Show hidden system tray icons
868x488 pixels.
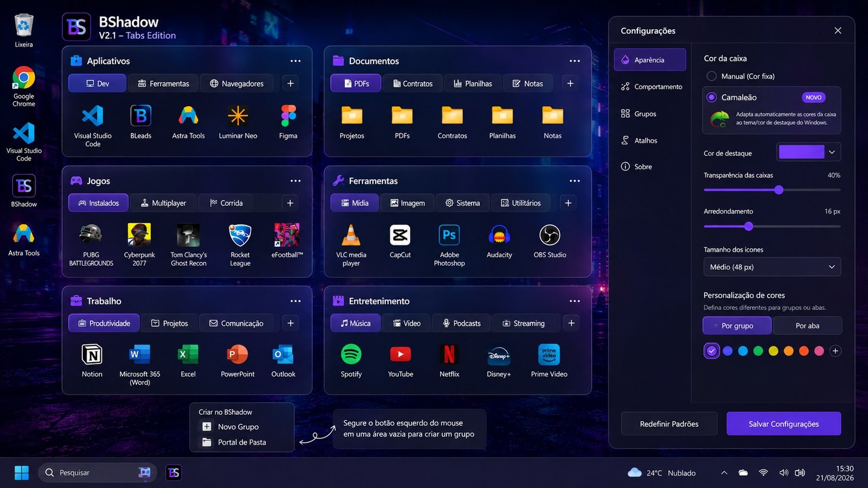724,473
